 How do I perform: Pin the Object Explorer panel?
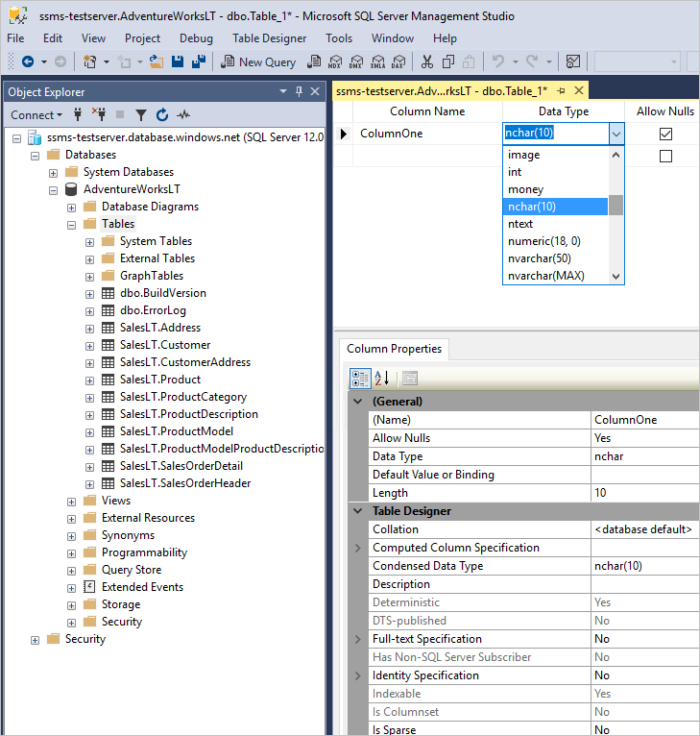tap(299, 91)
